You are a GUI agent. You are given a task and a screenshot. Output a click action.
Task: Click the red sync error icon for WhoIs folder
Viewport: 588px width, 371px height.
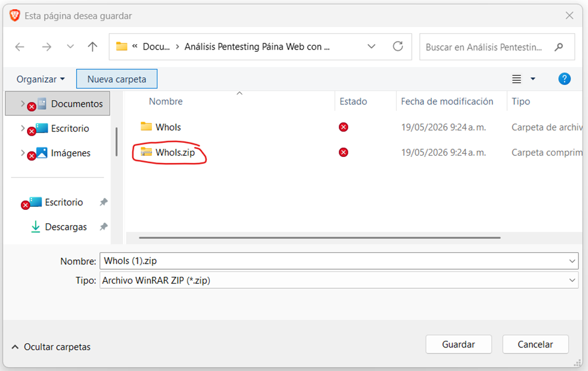click(x=343, y=127)
